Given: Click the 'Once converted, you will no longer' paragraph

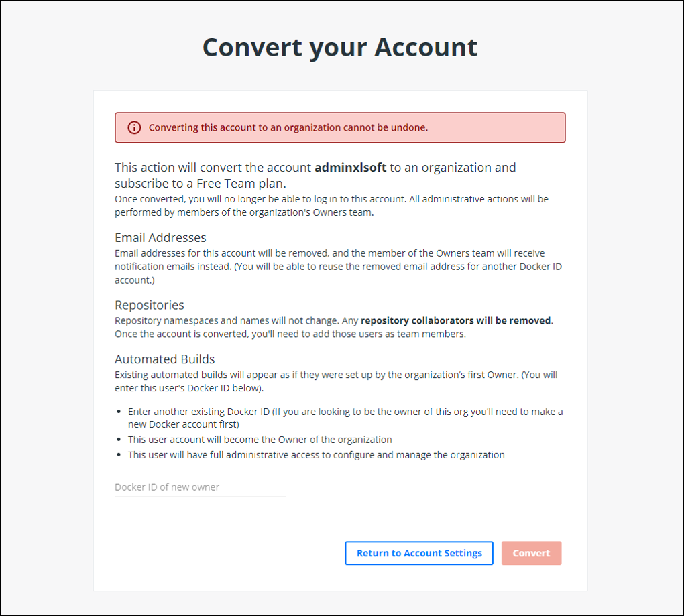Looking at the screenshot, I should coord(331,206).
